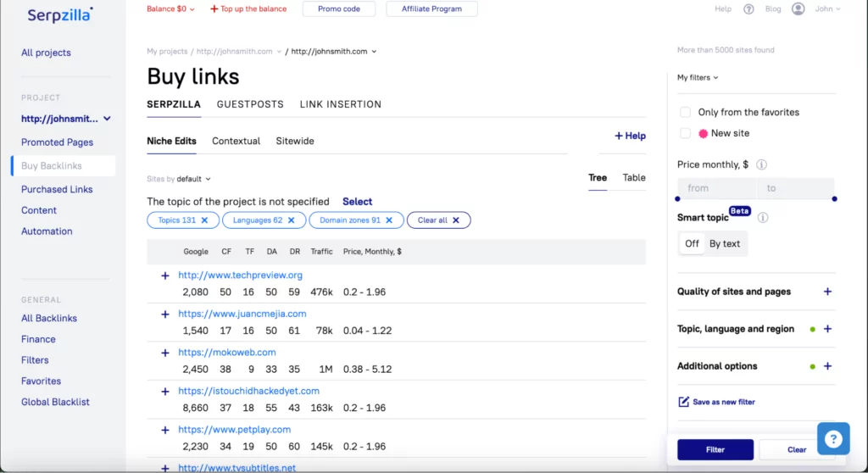Open Promoted Pages in the sidebar
This screenshot has width=868, height=473.
point(57,142)
